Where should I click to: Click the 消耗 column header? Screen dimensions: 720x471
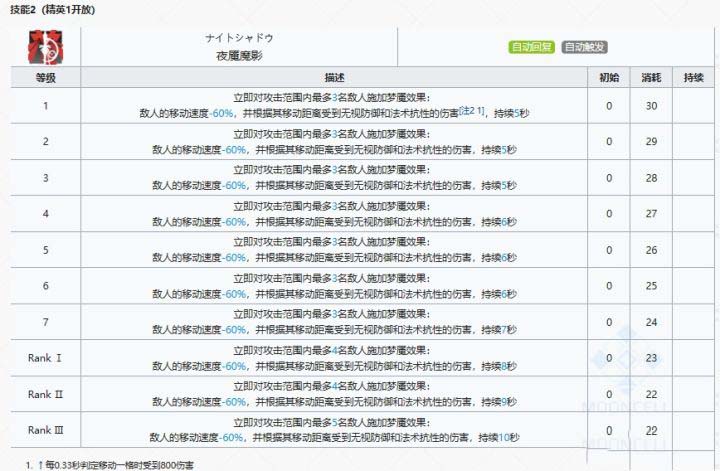click(650, 77)
